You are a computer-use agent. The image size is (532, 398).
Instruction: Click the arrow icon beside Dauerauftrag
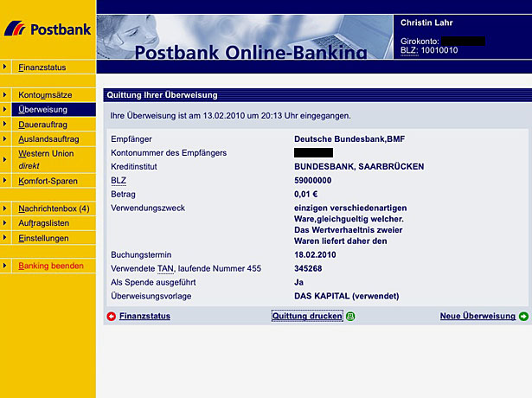[5, 125]
